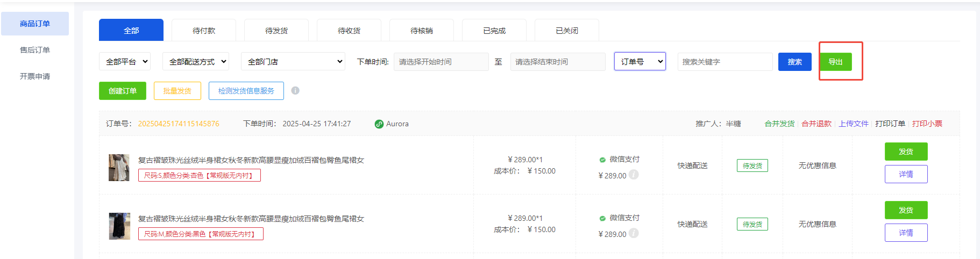
Task: Click the 打印小票 link
Action: (927, 124)
